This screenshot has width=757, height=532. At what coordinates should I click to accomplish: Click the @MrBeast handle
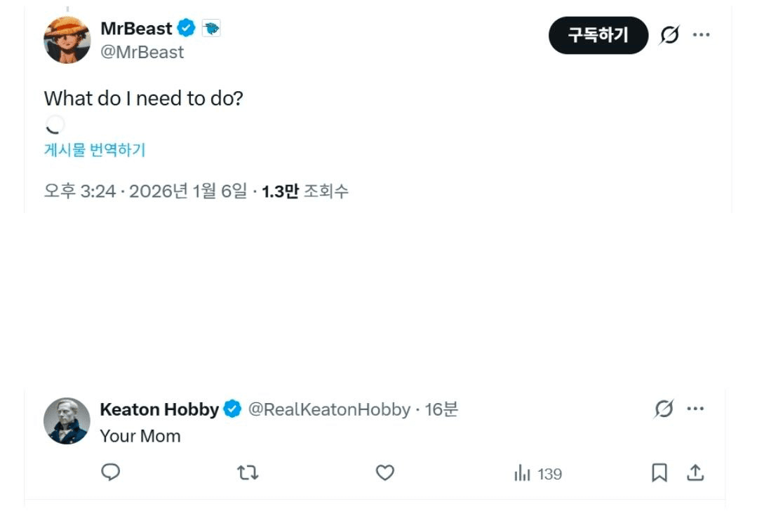click(142, 53)
